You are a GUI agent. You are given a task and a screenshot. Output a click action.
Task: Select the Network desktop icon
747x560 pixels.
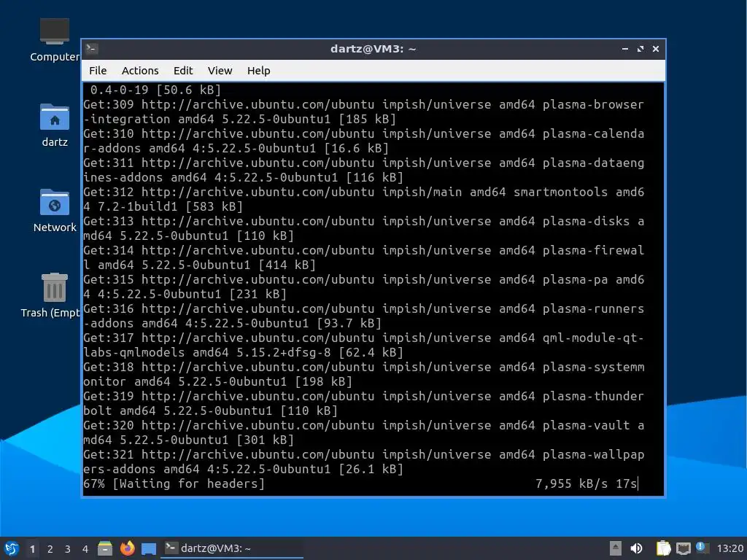[x=54, y=211]
